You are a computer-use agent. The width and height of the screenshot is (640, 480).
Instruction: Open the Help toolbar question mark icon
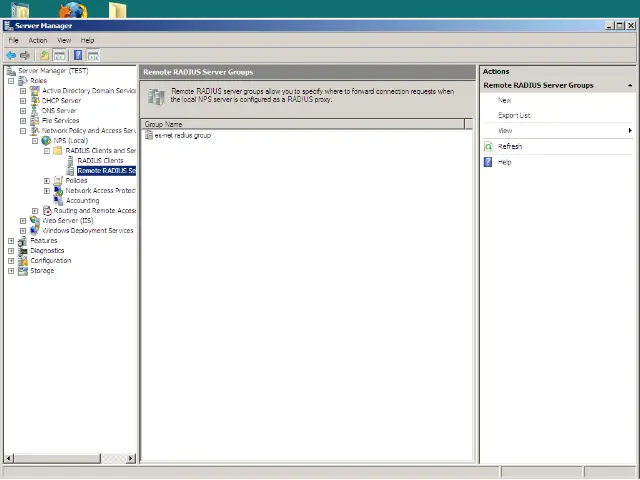pos(78,55)
